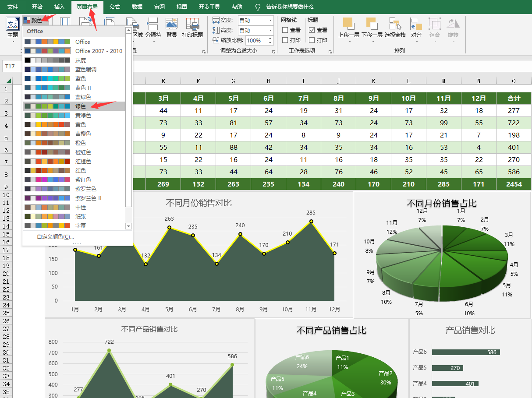Select the 蓝绿色 color scheme
This screenshot has width=532, height=398.
click(x=74, y=97)
